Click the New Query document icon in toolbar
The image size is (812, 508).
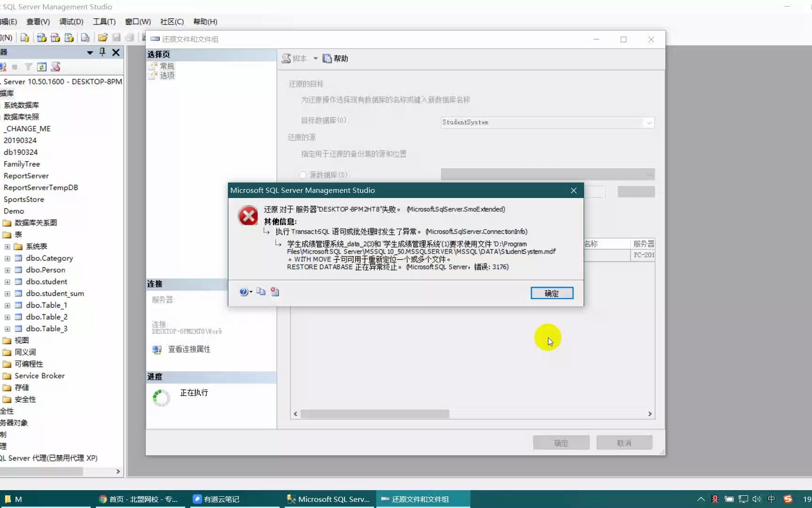(x=25, y=38)
